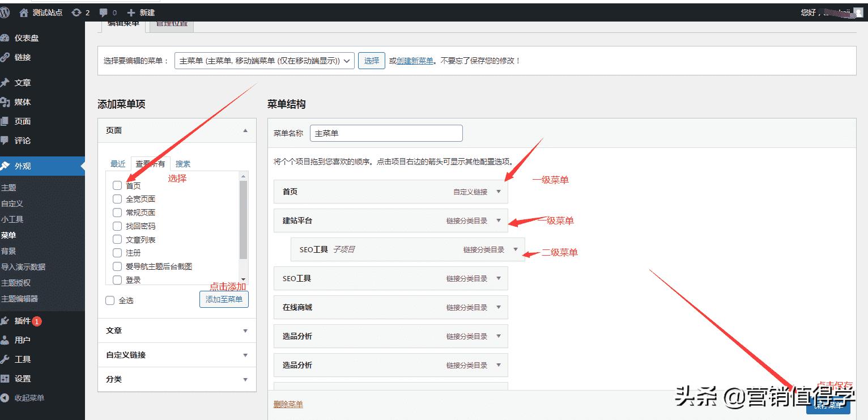Open the menu selection dropdown 主菜单
868x420 pixels.
[x=264, y=61]
